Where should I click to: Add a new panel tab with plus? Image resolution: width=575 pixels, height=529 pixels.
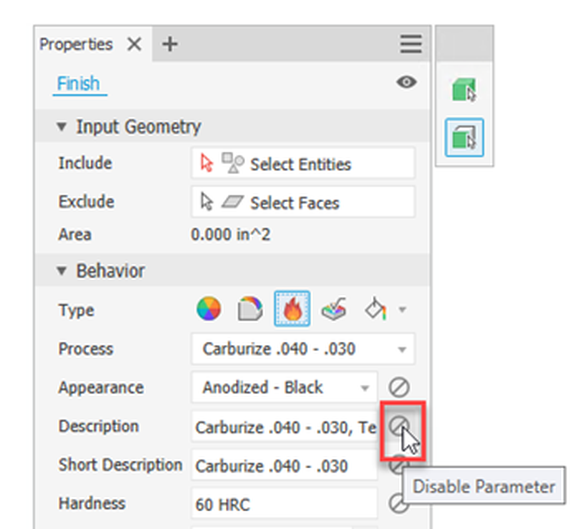click(x=170, y=44)
